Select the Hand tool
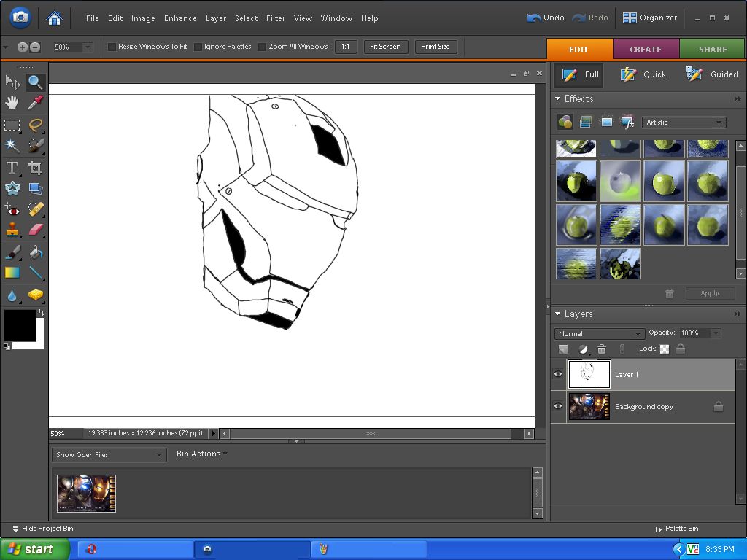This screenshot has height=560, width=747. pos(12,103)
